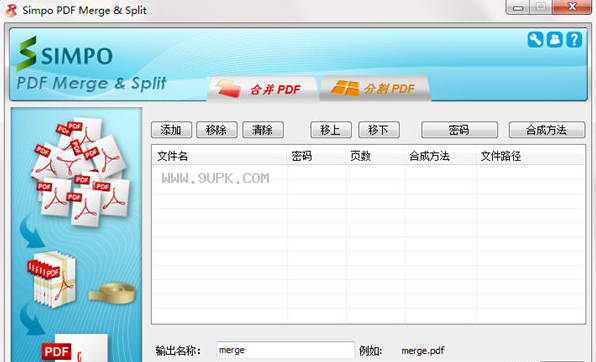Image resolution: width=596 pixels, height=362 pixels.
Task: Click the SIMPO logo in header
Action: tap(65, 54)
